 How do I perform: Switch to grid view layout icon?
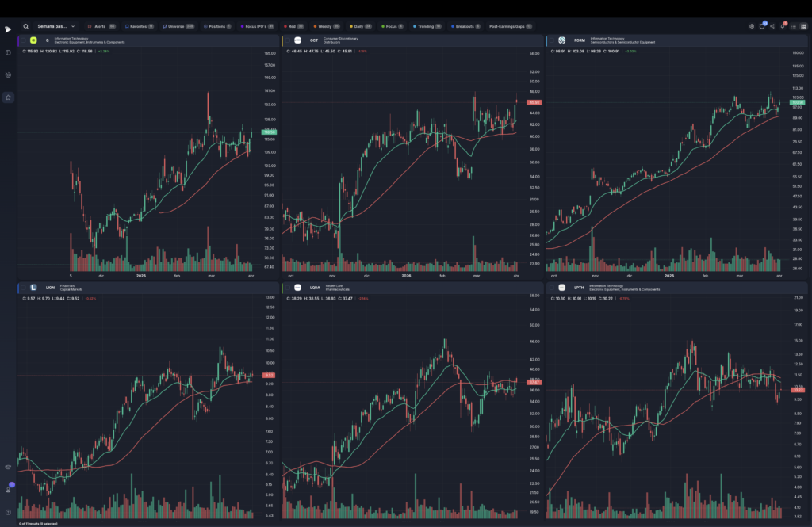804,26
